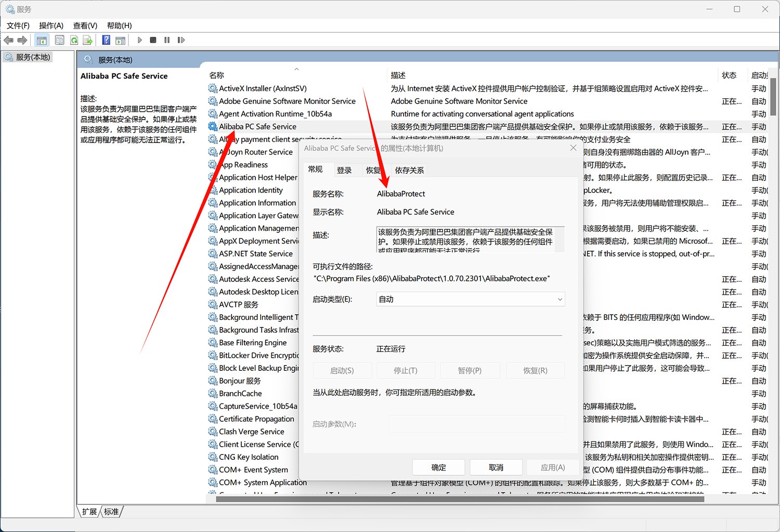Click the gear icon of ActiveX Installer row
Viewport: 780px width, 532px height.
(213, 88)
